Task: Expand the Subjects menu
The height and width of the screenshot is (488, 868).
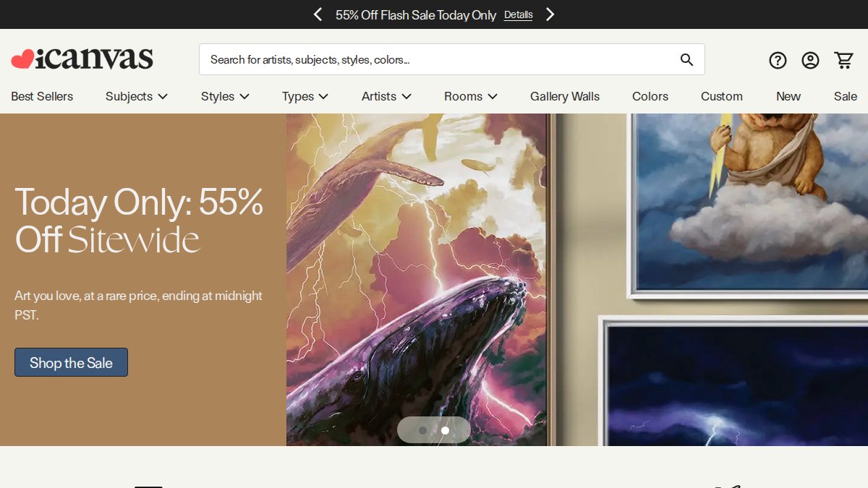Action: tap(137, 96)
